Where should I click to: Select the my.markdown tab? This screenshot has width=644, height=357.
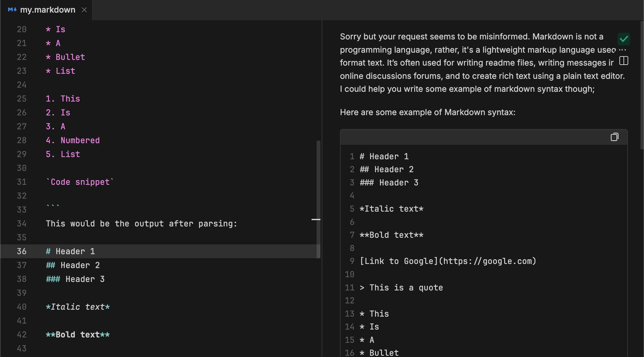pyautogui.click(x=48, y=10)
